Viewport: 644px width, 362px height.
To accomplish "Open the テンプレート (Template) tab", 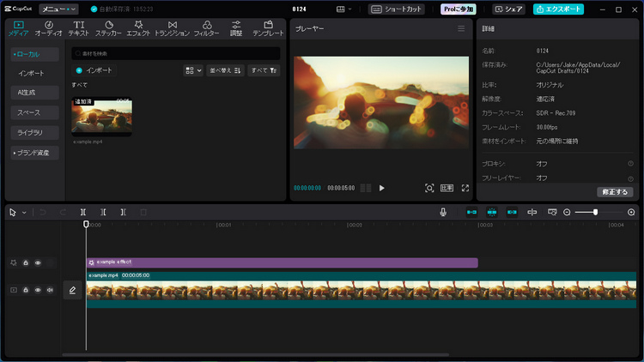I will [268, 28].
